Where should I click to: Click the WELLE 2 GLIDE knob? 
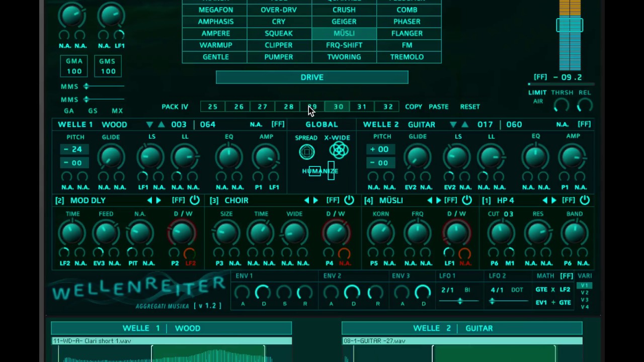(418, 157)
